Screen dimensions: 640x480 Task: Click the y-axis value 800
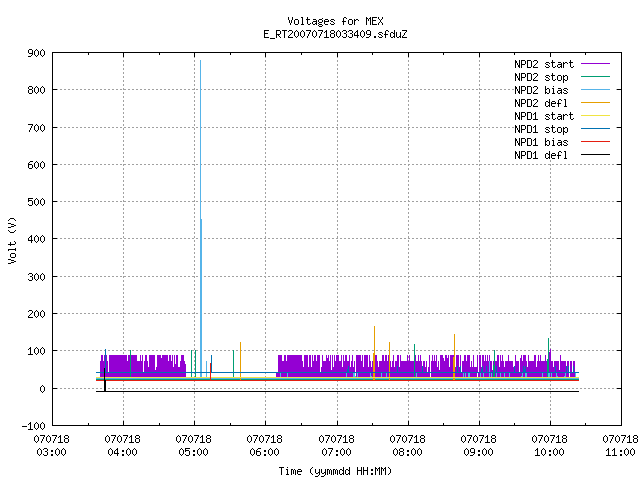pos(36,90)
